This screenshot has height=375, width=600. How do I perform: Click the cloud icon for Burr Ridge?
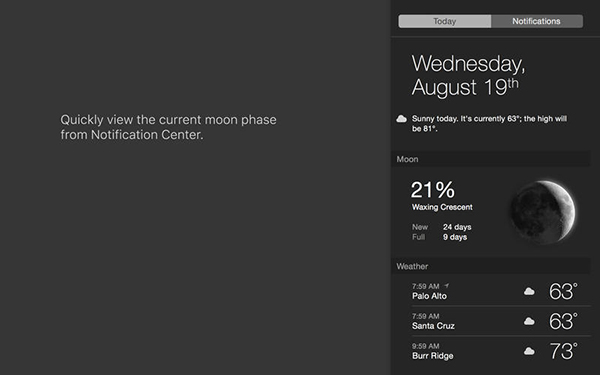(529, 351)
